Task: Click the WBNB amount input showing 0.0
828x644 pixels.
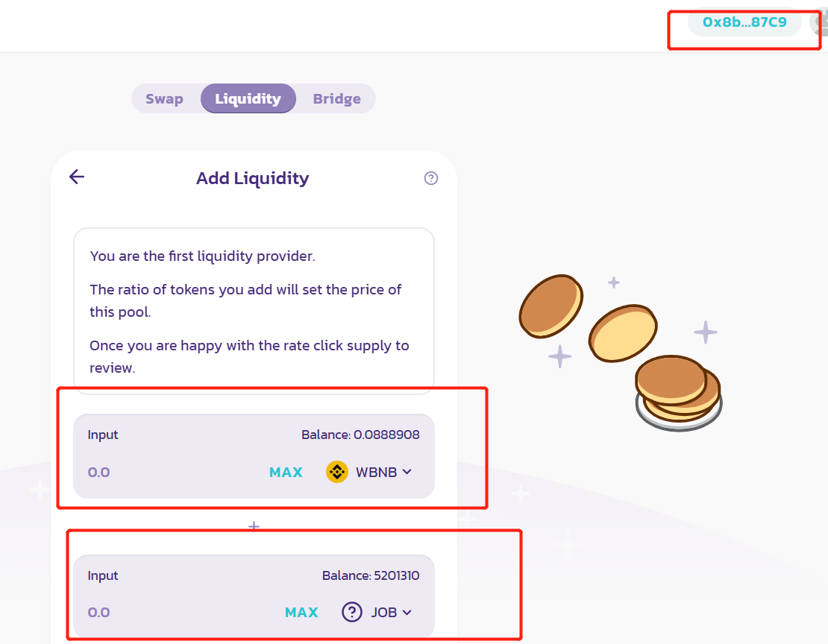Action: pos(99,472)
